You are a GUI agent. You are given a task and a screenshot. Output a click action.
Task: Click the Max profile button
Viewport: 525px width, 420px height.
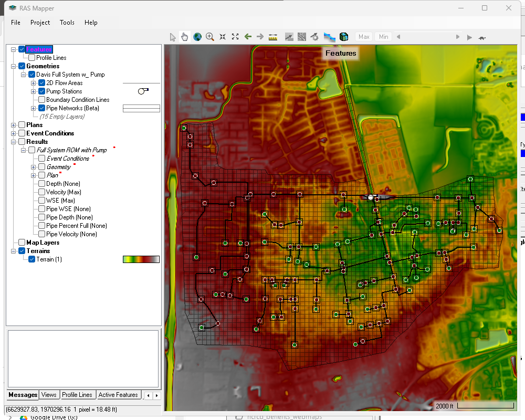(364, 37)
